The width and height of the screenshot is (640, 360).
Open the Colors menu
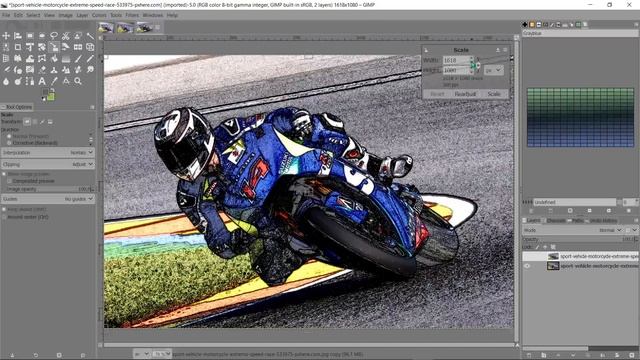tap(99, 15)
